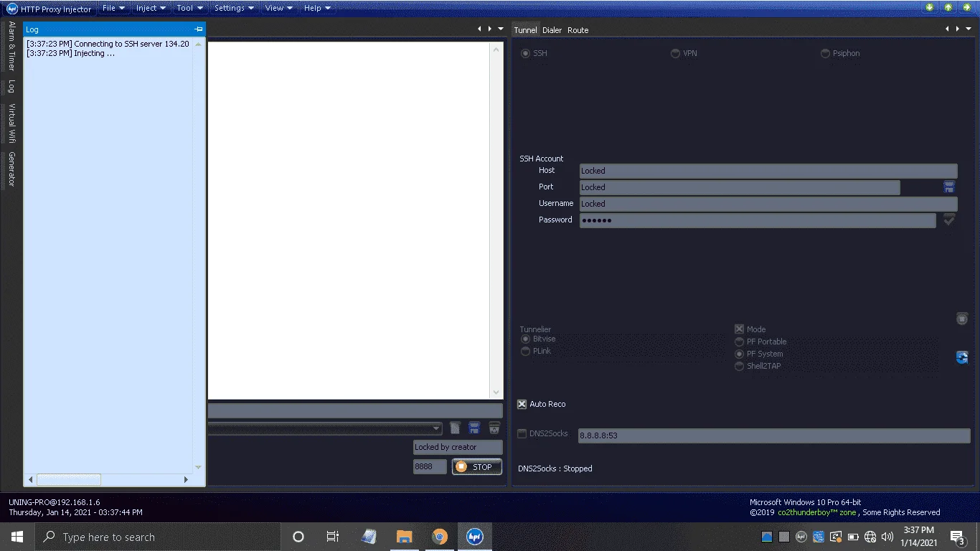Select the PLink tunnelier option

(x=526, y=351)
